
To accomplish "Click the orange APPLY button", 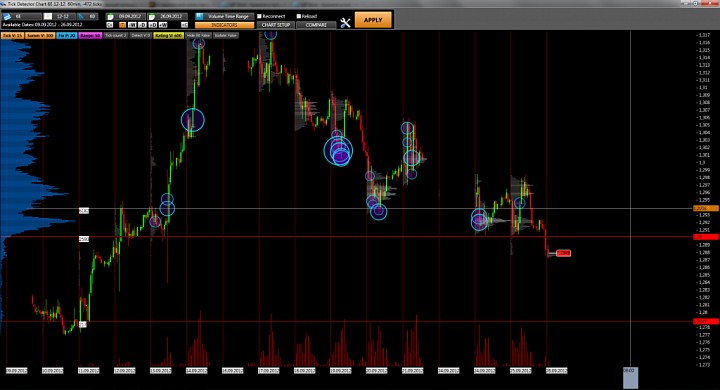I will (x=373, y=20).
